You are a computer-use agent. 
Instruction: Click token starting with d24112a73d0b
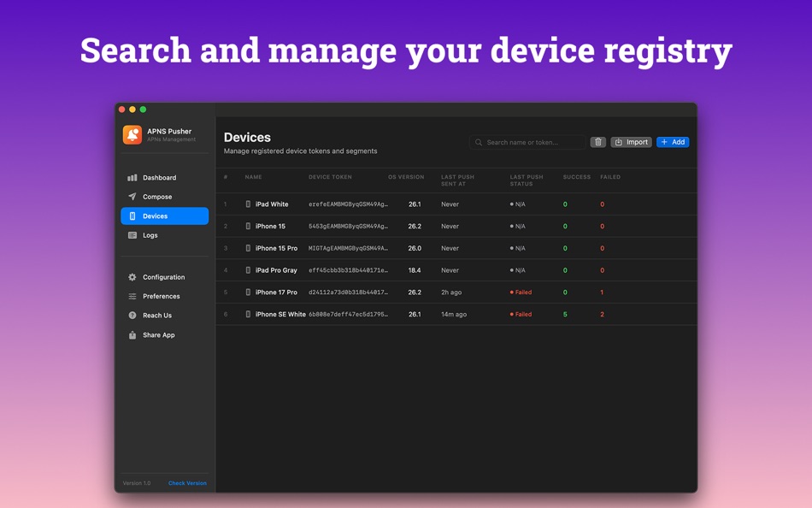tap(348, 292)
